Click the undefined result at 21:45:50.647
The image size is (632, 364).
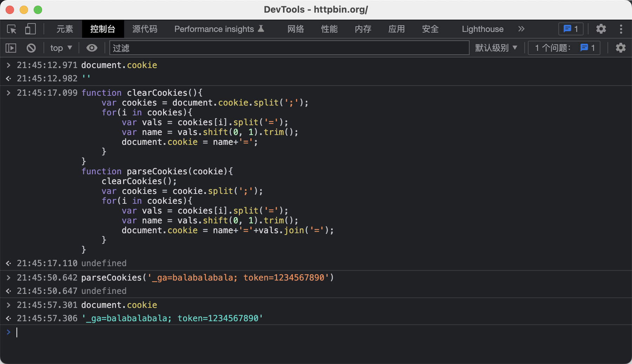point(104,291)
